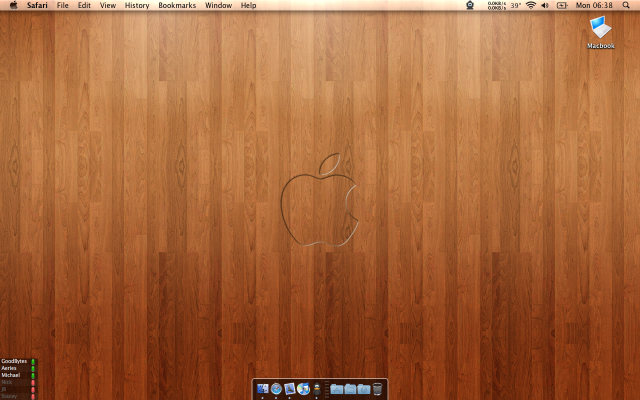Viewport: 640px width, 400px height.
Task: Open the Mail eagle stamp icon in Dock
Action: (x=290, y=389)
